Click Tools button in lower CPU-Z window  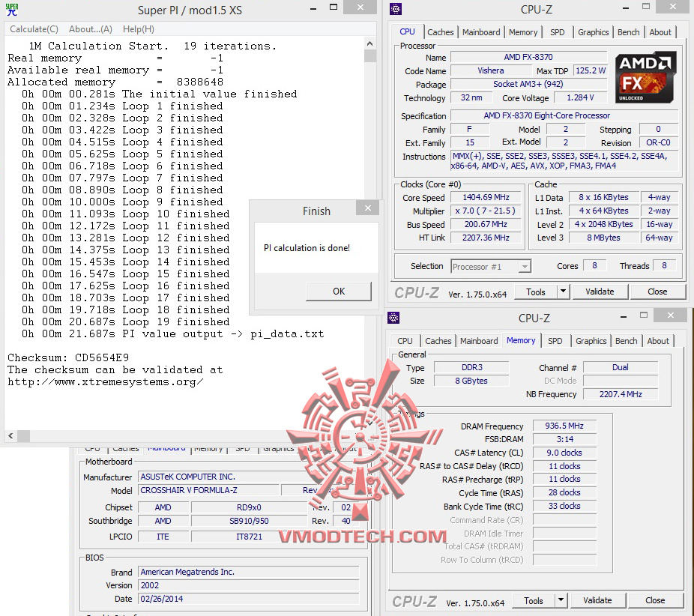coord(534,600)
